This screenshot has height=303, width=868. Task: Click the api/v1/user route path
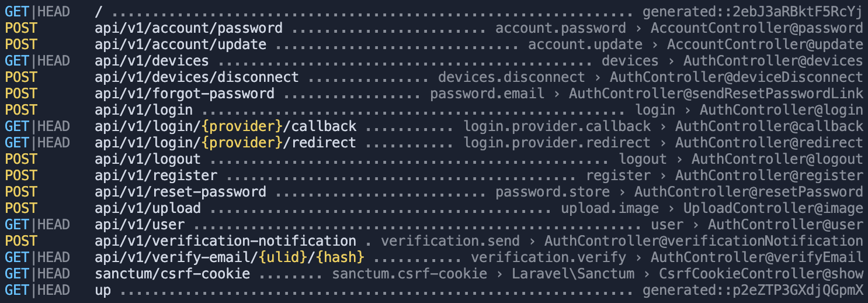[139, 225]
